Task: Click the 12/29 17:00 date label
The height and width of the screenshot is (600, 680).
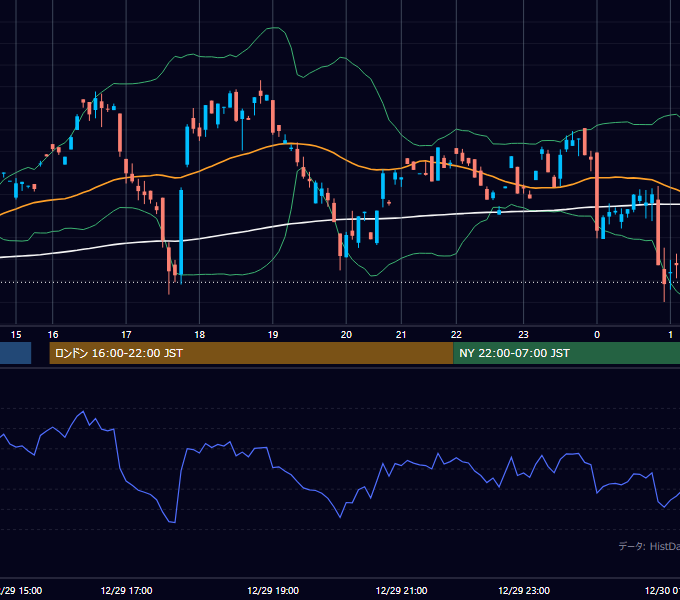Action: tap(126, 590)
